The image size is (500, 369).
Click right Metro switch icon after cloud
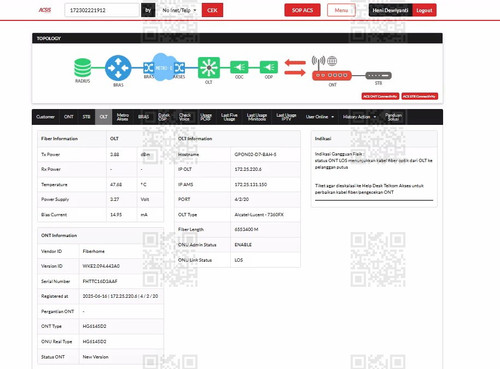(x=180, y=68)
